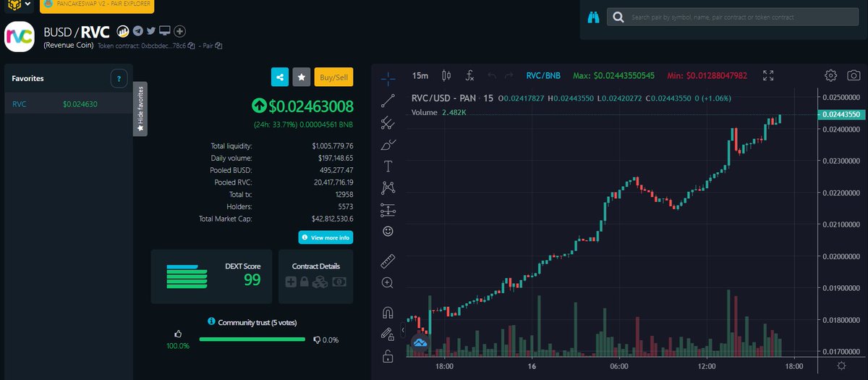This screenshot has width=868, height=380.
Task: Click the Buy/Sell button
Action: pyautogui.click(x=334, y=77)
